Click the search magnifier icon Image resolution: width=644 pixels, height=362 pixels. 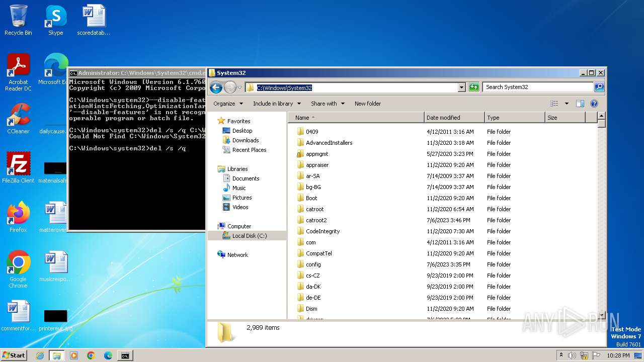click(x=599, y=87)
